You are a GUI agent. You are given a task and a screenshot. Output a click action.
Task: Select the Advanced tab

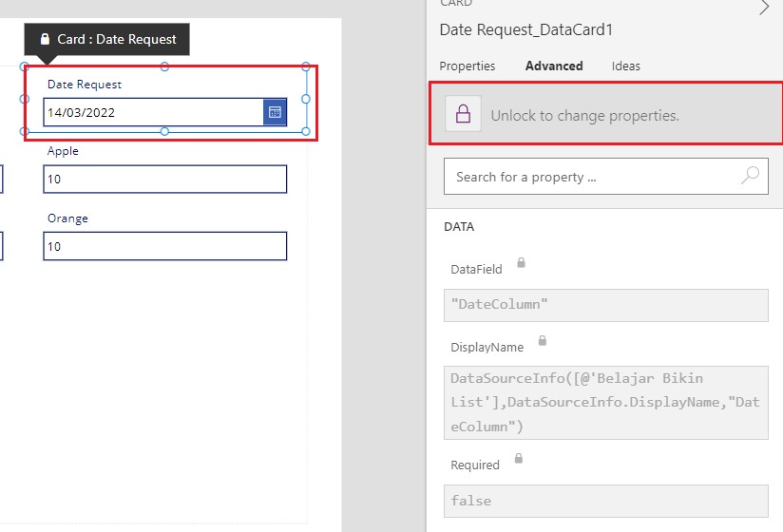pyautogui.click(x=554, y=66)
